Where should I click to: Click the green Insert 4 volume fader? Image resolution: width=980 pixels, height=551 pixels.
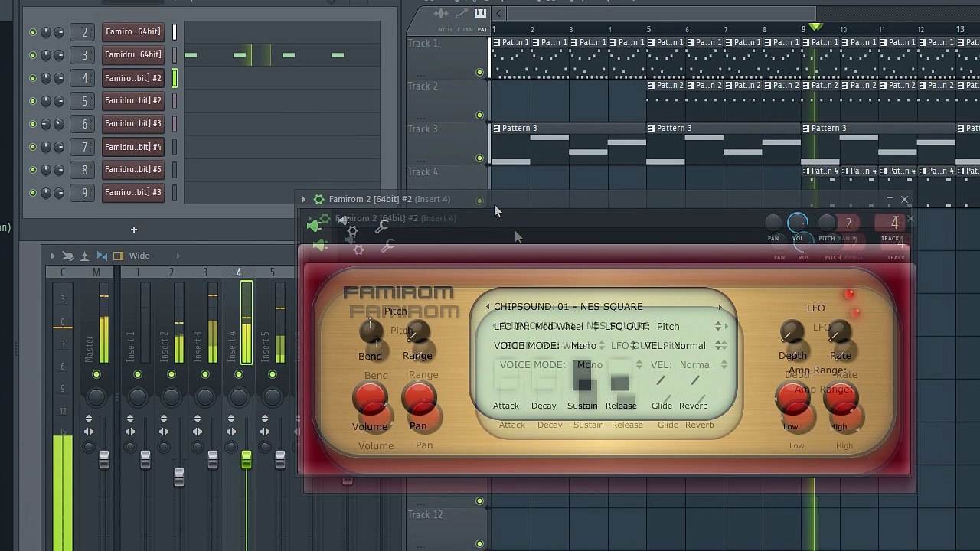[x=247, y=460]
